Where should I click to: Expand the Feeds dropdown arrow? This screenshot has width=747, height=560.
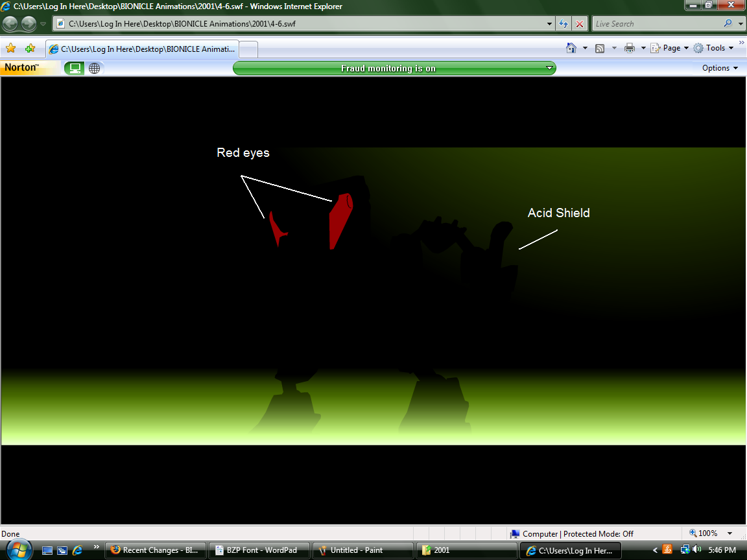tap(614, 48)
